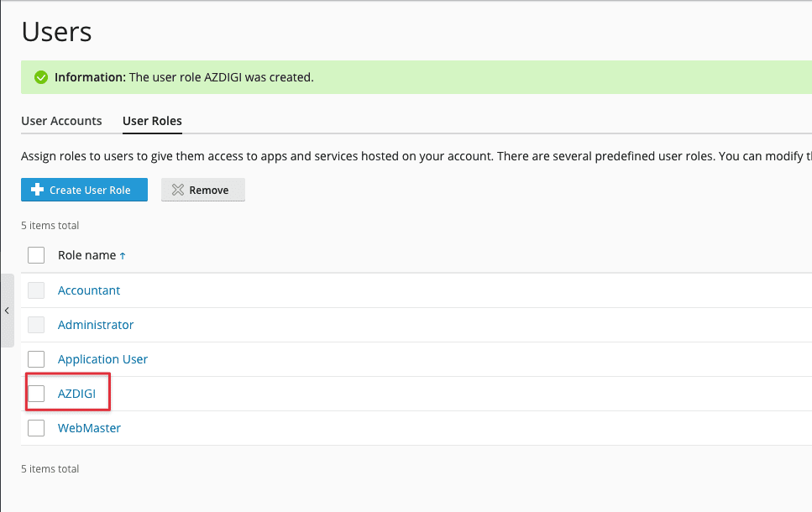Click the plus icon on Create User Role

[x=37, y=190]
